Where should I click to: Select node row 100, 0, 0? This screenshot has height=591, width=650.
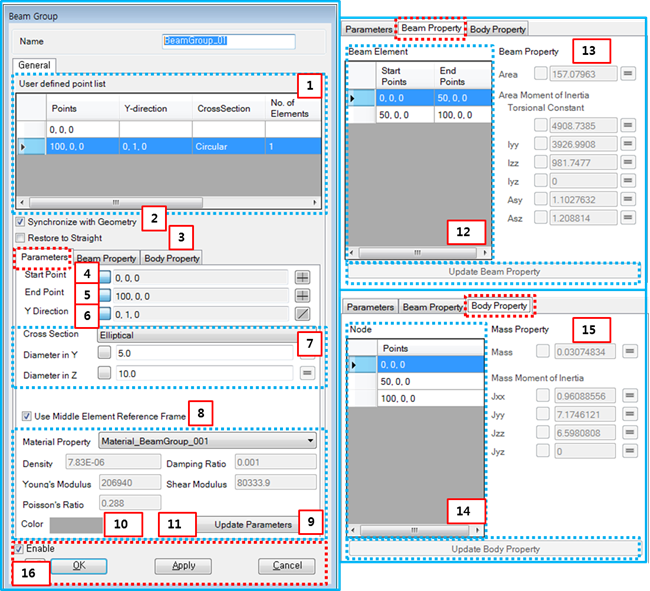point(416,398)
